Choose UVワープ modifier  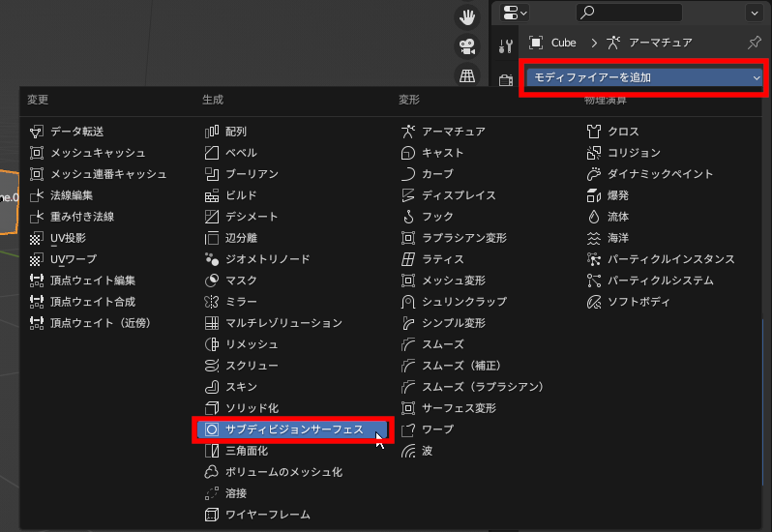click(63, 259)
